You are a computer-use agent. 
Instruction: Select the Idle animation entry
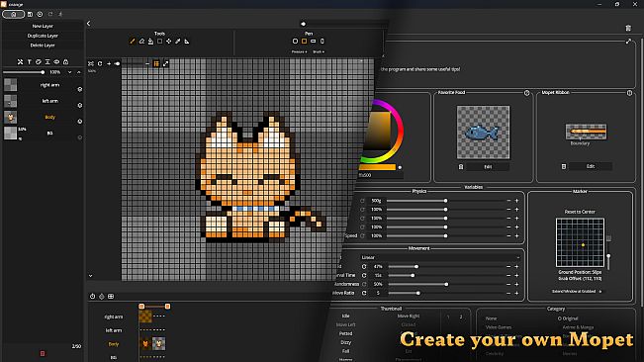tap(346, 317)
